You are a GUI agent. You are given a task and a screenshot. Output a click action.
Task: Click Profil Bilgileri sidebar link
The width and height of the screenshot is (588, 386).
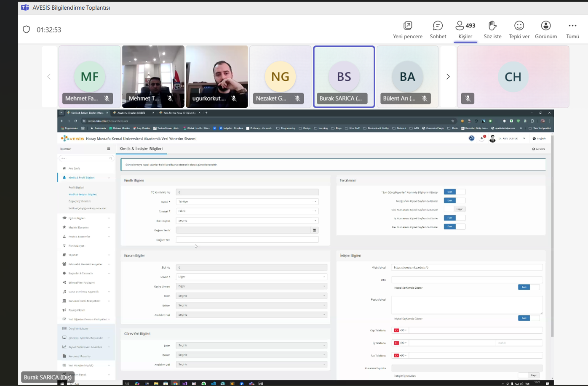76,188
